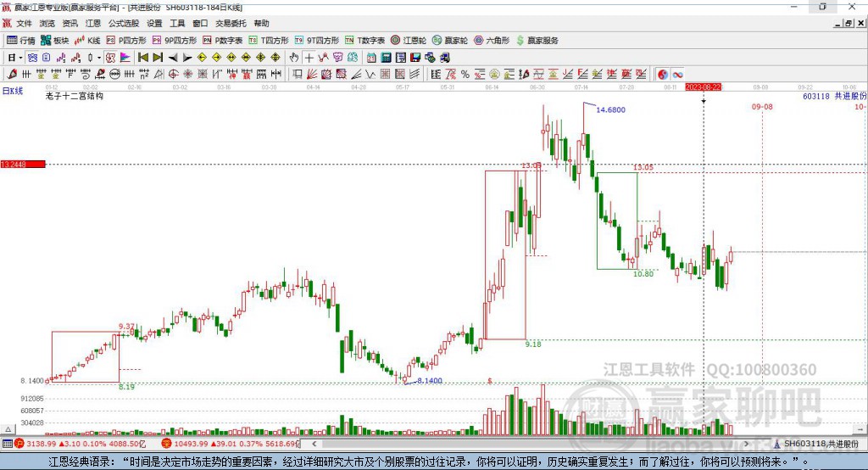This screenshot has height=470, width=868.
Task: Select the Gann fan rays tool
Action: (x=312, y=75)
